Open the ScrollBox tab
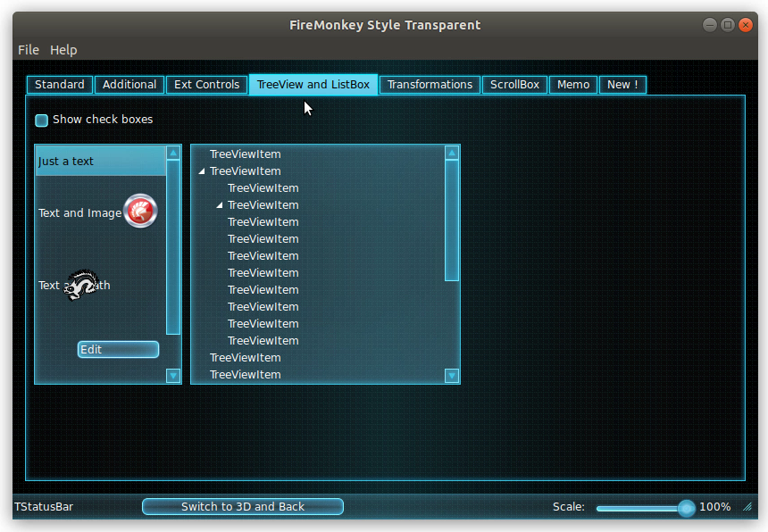The width and height of the screenshot is (768, 532). tap(514, 85)
